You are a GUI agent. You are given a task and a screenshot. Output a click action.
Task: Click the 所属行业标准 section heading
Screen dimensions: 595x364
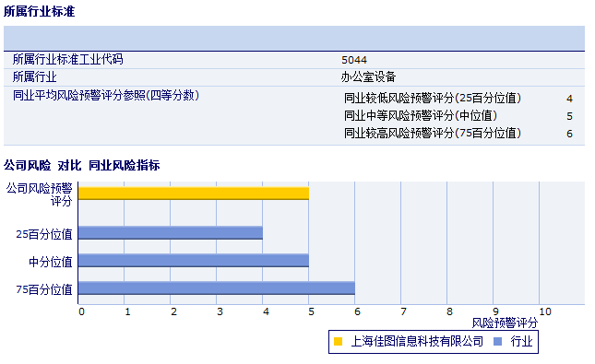40,11
